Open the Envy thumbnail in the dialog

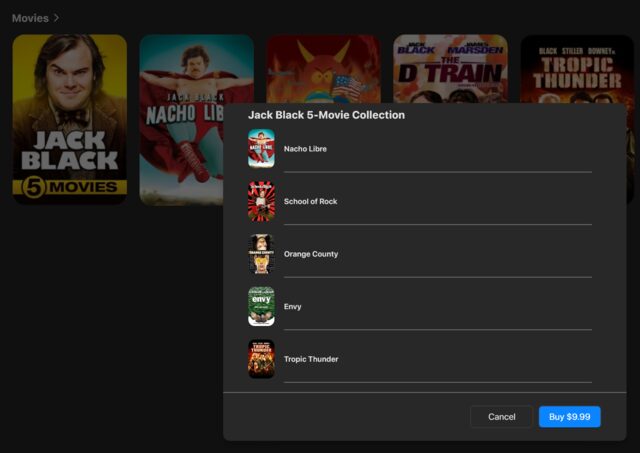click(261, 306)
